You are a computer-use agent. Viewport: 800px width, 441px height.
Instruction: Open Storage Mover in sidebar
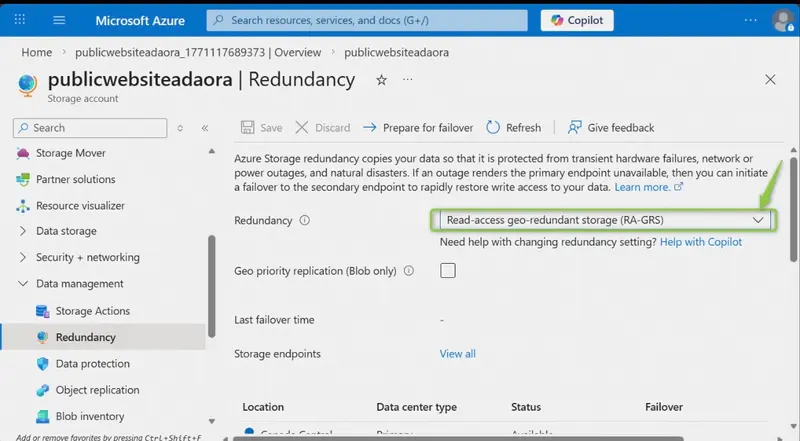[x=70, y=153]
